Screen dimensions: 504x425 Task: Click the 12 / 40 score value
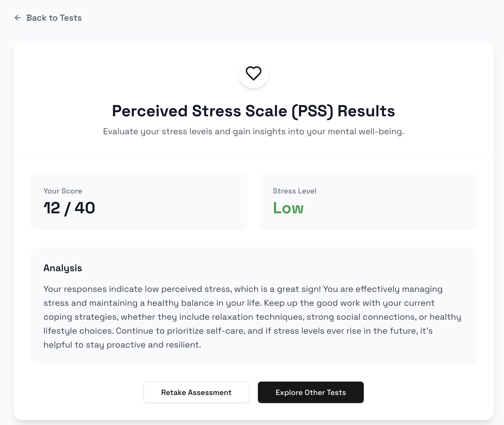pyautogui.click(x=69, y=208)
